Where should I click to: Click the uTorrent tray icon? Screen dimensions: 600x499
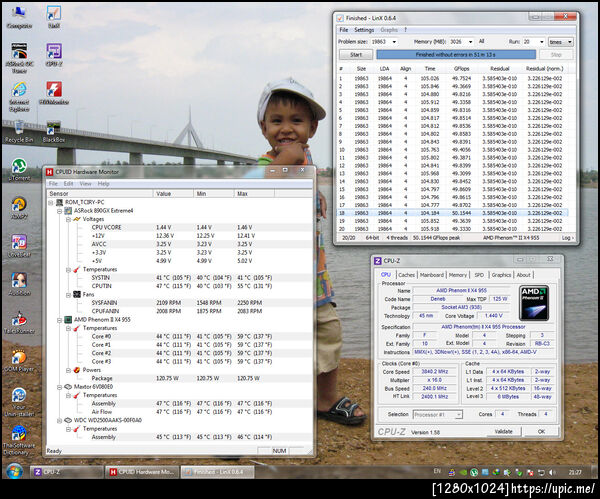pos(474,472)
